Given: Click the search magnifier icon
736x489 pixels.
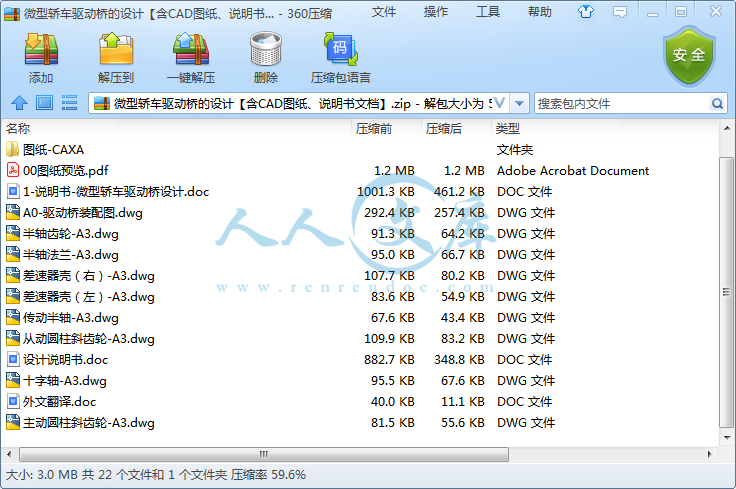Looking at the screenshot, I should [x=717, y=103].
